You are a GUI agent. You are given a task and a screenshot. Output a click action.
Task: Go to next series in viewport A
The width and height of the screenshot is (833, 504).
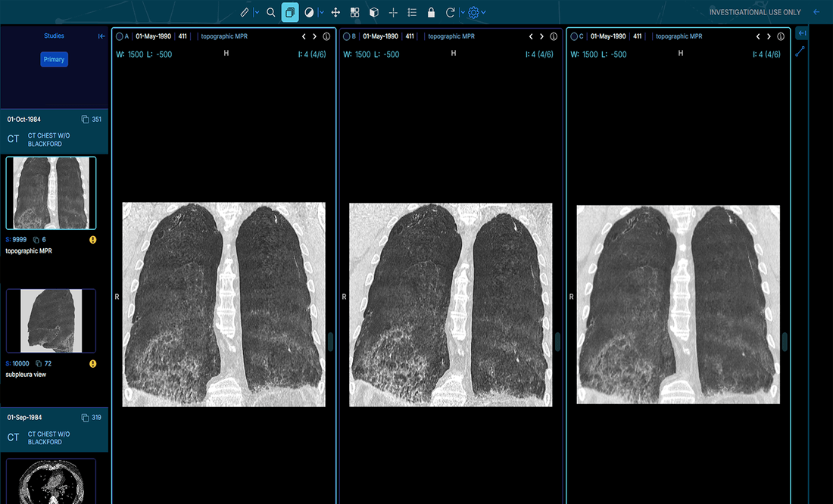[x=314, y=36]
